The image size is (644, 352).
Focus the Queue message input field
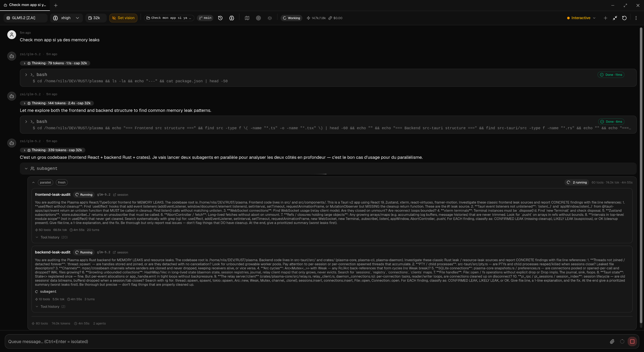click(307, 341)
